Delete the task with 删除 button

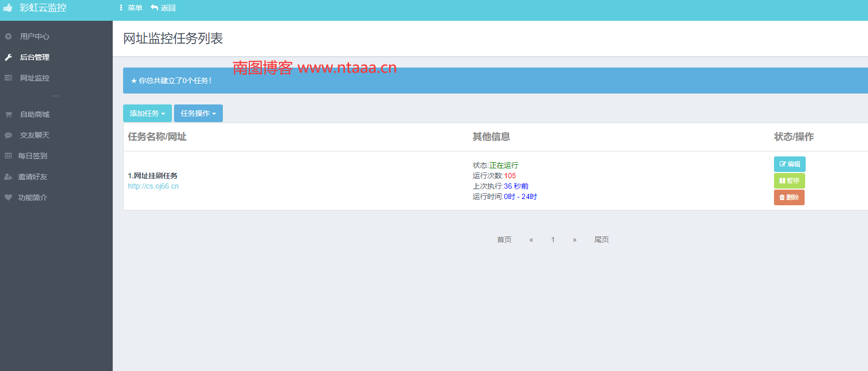click(x=789, y=197)
